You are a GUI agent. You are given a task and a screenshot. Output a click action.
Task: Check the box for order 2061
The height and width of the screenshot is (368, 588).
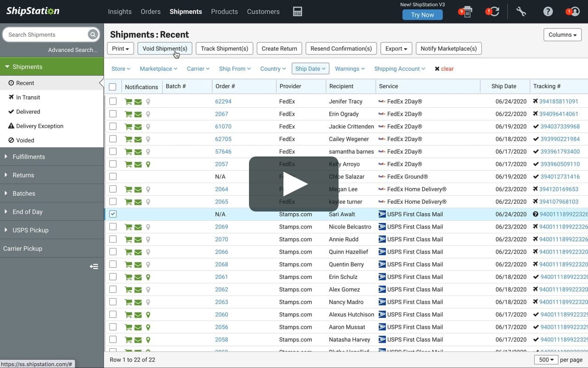click(x=113, y=277)
